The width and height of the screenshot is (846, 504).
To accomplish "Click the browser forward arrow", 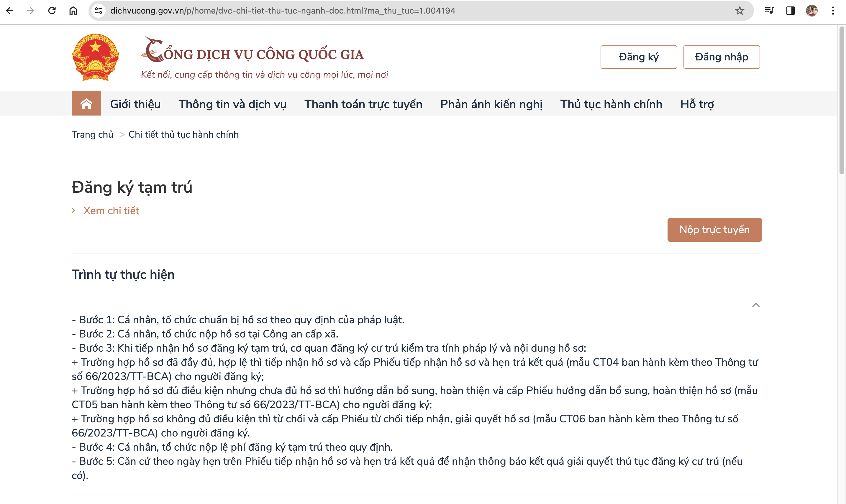I will (x=31, y=11).
